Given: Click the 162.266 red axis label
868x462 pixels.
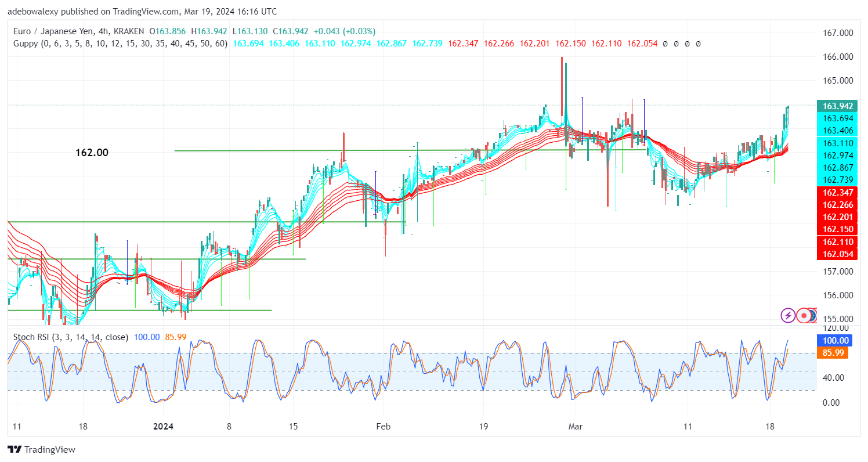Looking at the screenshot, I should (x=837, y=204).
